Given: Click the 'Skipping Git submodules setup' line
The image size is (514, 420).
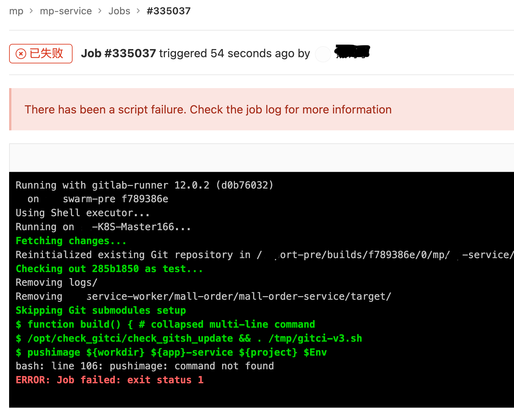Looking at the screenshot, I should pyautogui.click(x=101, y=310).
